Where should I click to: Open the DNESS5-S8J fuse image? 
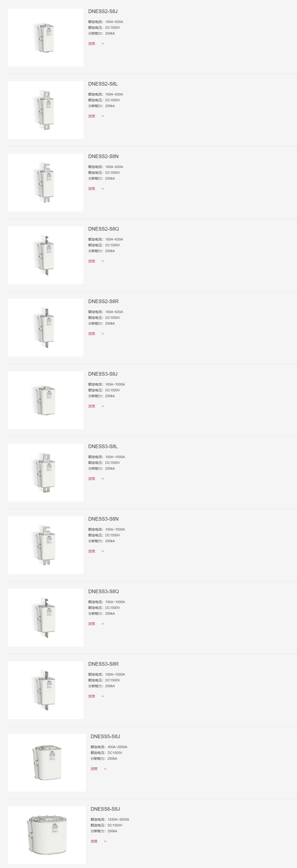coord(47,763)
